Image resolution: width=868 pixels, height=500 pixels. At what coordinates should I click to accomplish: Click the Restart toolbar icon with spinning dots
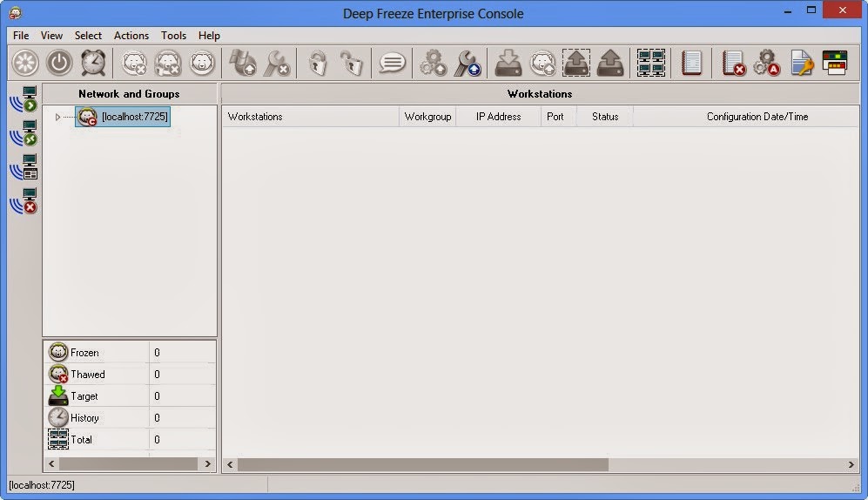(x=25, y=63)
